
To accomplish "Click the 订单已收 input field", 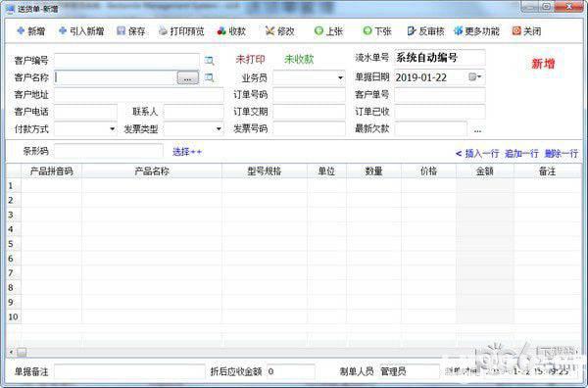I will point(440,112).
